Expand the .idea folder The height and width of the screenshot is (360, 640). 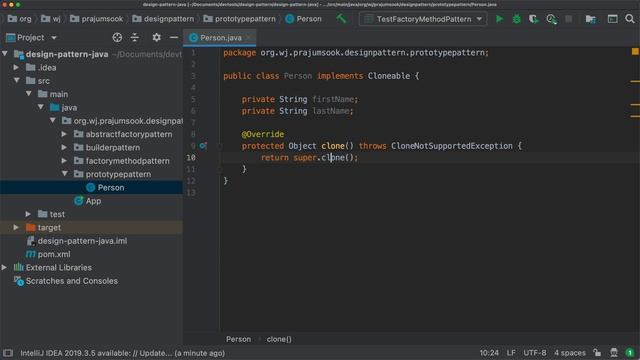(16, 67)
